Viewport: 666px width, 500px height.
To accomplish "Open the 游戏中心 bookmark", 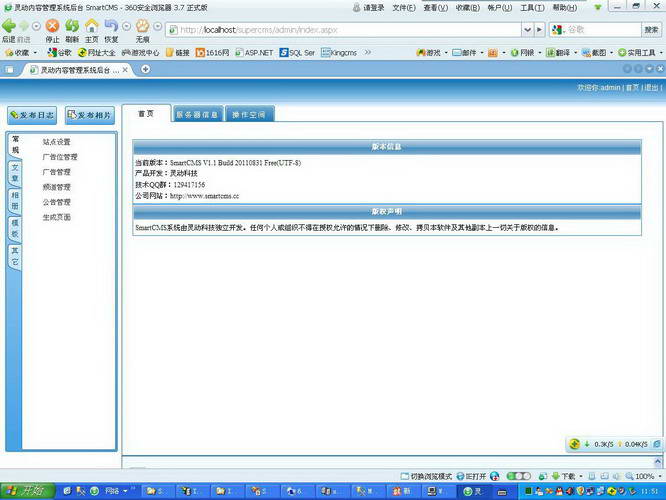I will tap(140, 53).
